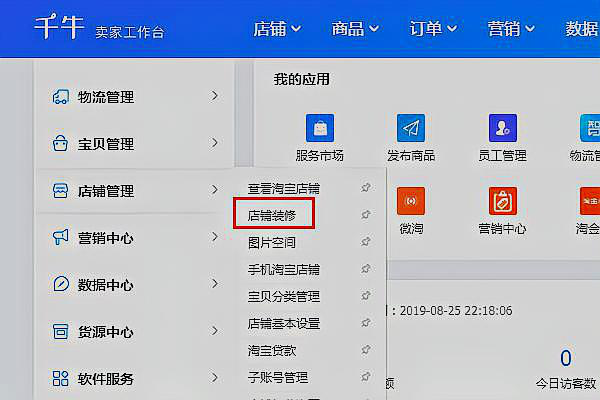Open the 员工管理 app icon
The width and height of the screenshot is (600, 400).
tap(503, 128)
